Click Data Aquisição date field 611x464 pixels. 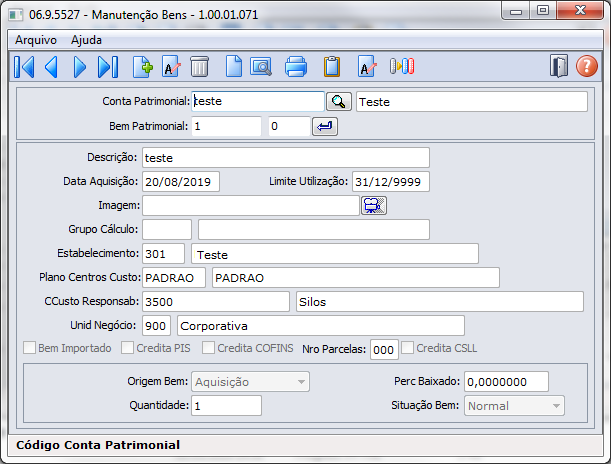(181, 182)
